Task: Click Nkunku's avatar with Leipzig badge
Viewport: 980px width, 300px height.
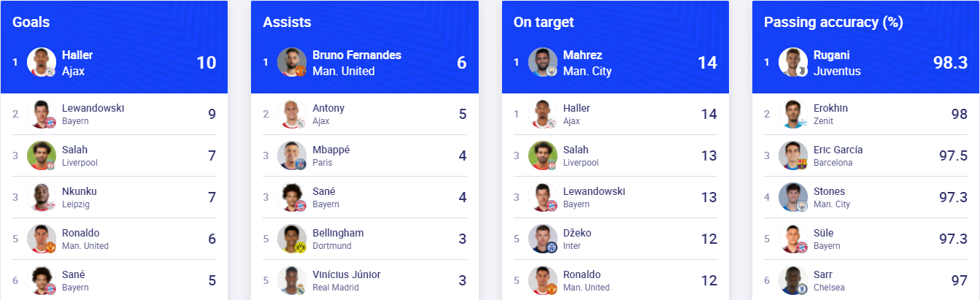Action: 42,197
